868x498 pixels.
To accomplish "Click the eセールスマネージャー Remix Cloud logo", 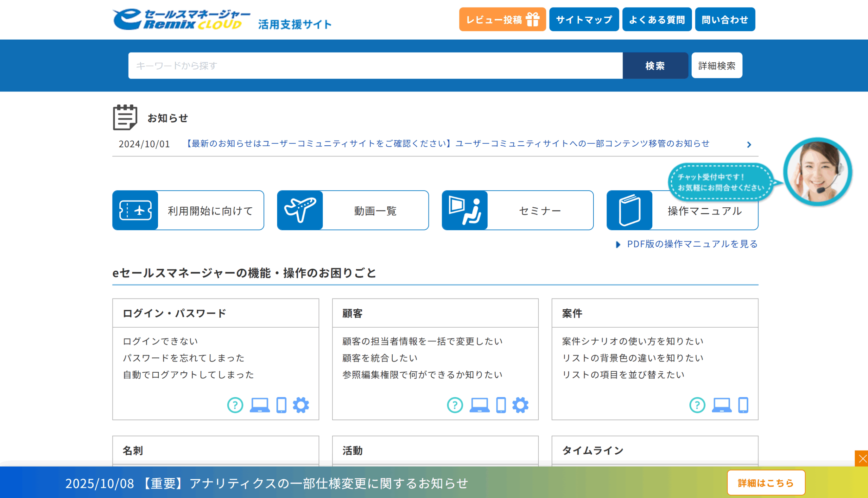I will (181, 20).
